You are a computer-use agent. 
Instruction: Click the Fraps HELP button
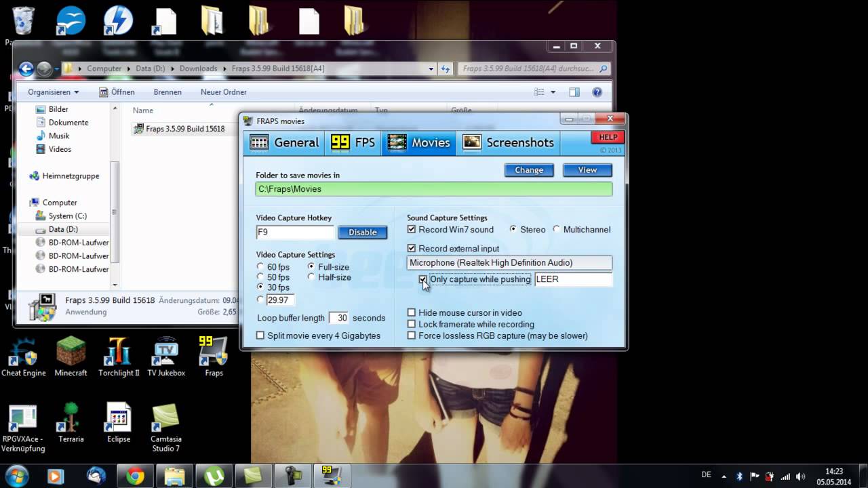(608, 137)
